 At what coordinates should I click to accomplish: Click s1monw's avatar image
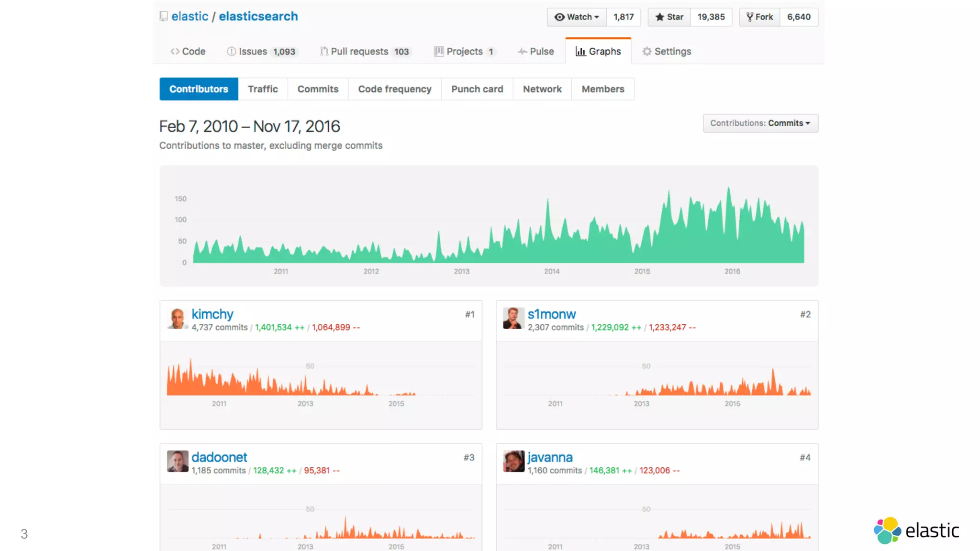click(x=513, y=319)
